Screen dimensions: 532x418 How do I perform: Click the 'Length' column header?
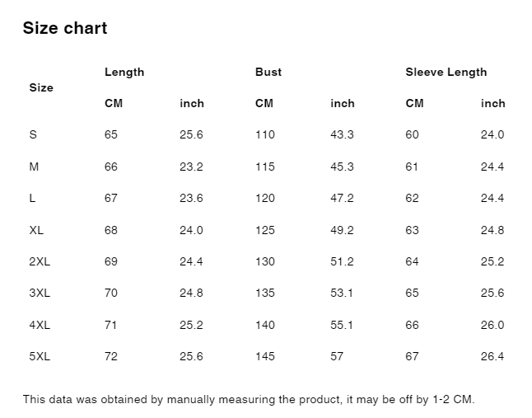(x=124, y=72)
